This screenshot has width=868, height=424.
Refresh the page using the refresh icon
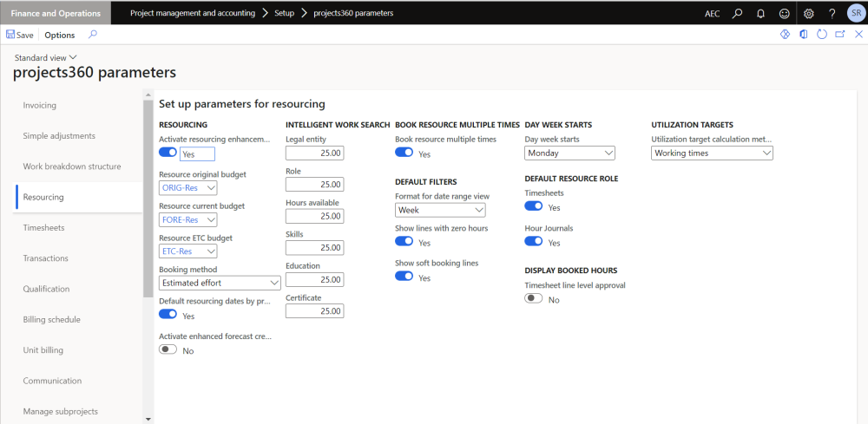click(x=821, y=35)
